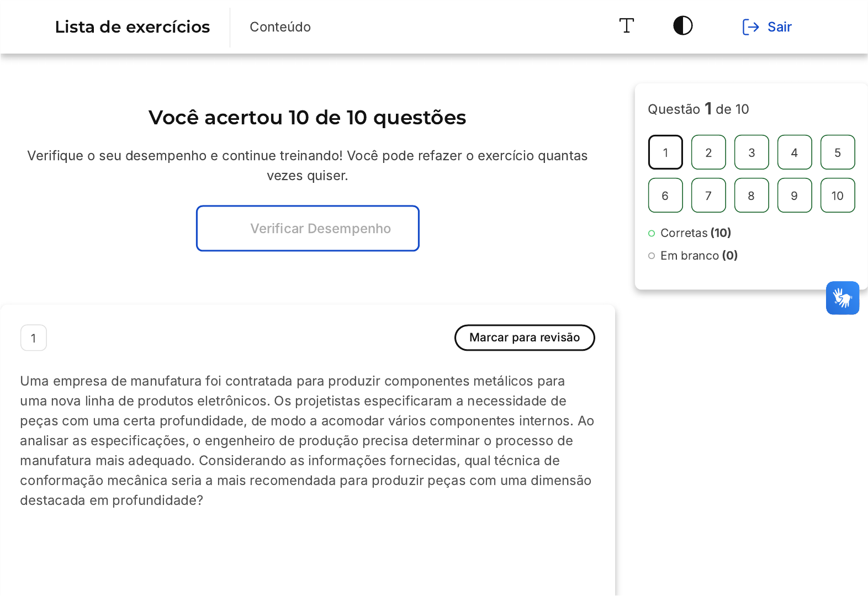Jump to question 7
Screen dimensions: 868x596
[x=708, y=196]
